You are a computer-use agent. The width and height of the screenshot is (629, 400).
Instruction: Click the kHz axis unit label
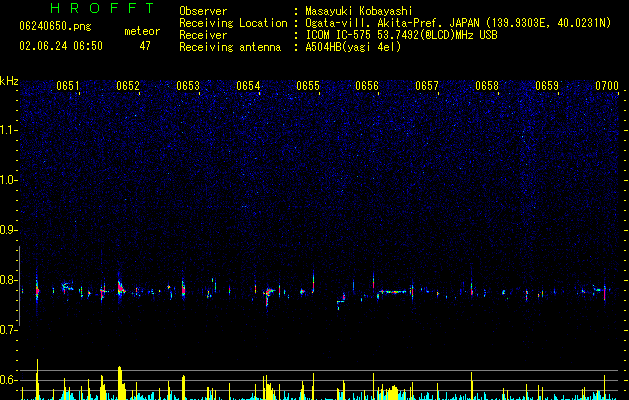pos(9,81)
